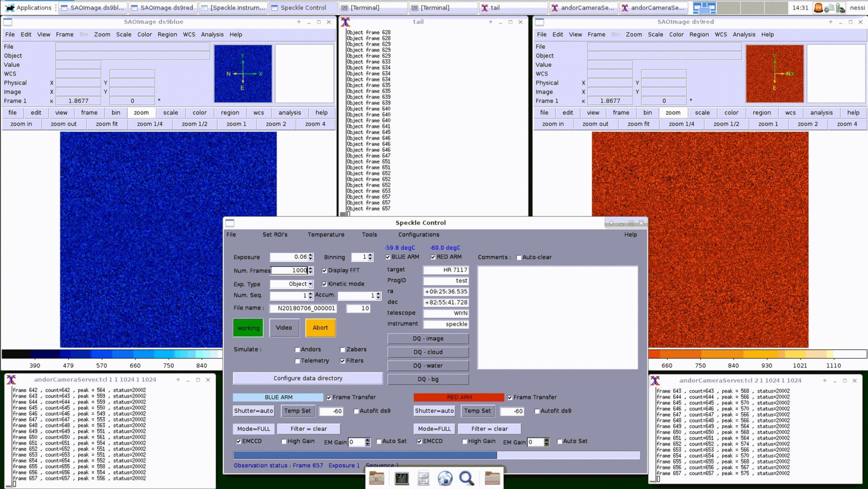Open Color menu in ds9blue window
This screenshot has height=489, width=868.
coord(144,34)
